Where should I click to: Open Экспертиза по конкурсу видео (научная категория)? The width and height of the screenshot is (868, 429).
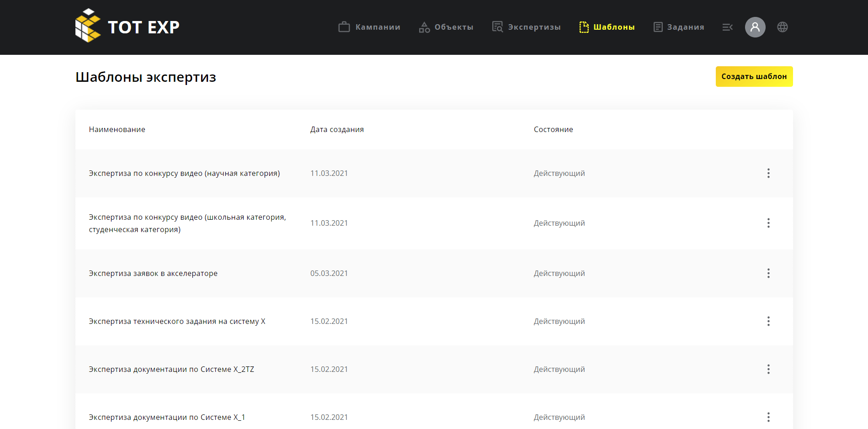click(184, 173)
